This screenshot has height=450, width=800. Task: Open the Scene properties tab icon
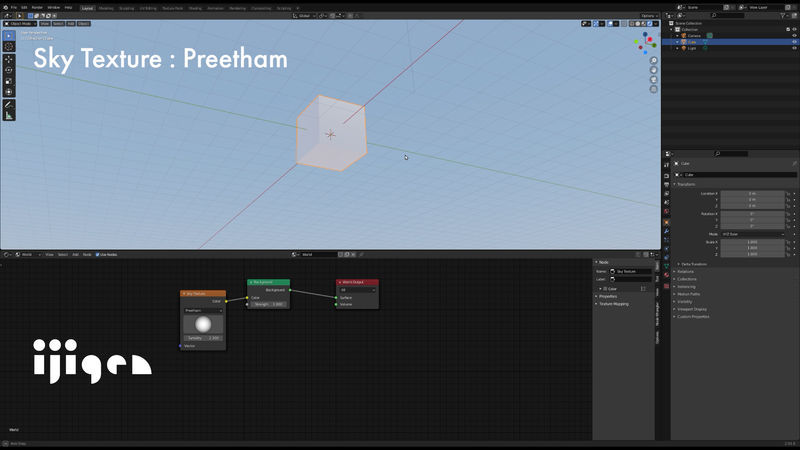pos(666,203)
